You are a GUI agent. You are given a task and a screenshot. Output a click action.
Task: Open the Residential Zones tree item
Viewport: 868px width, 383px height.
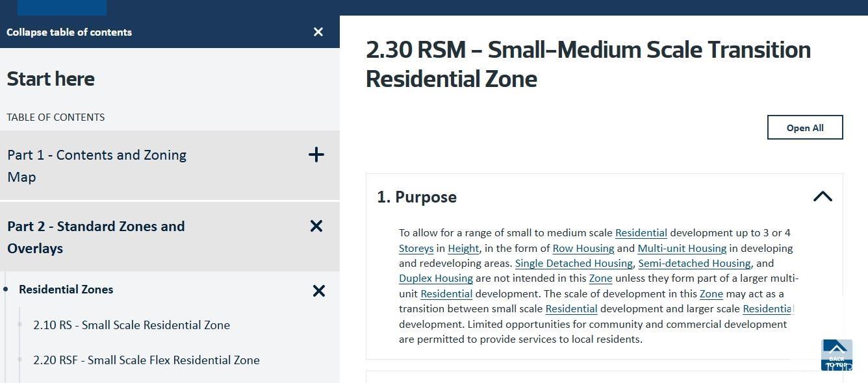[x=66, y=290]
